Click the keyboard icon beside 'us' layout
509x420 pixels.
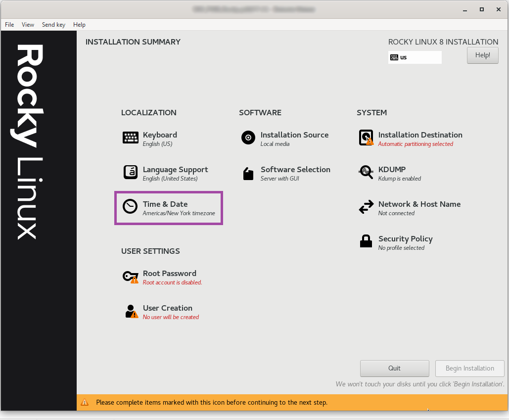(x=394, y=57)
